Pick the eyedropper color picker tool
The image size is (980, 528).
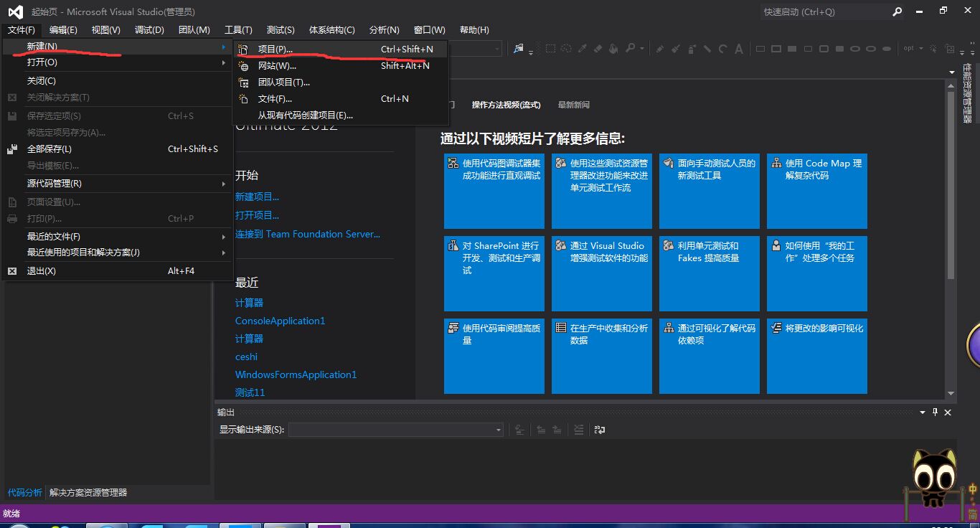coord(583,49)
